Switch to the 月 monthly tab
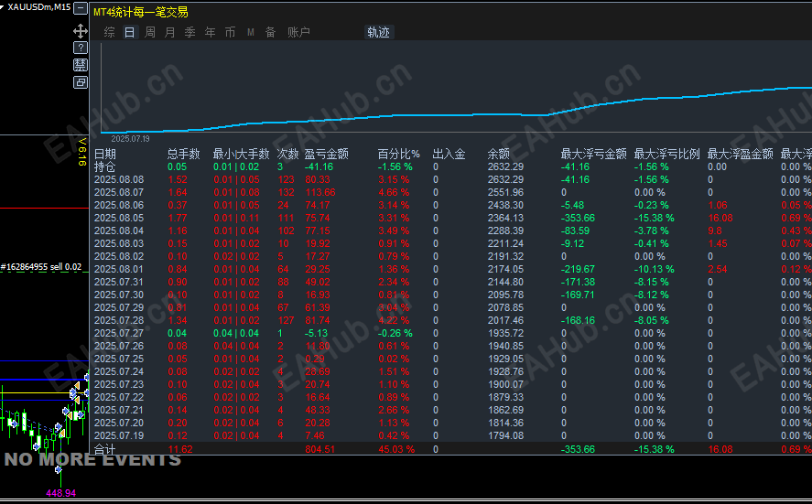The image size is (812, 504). [170, 32]
